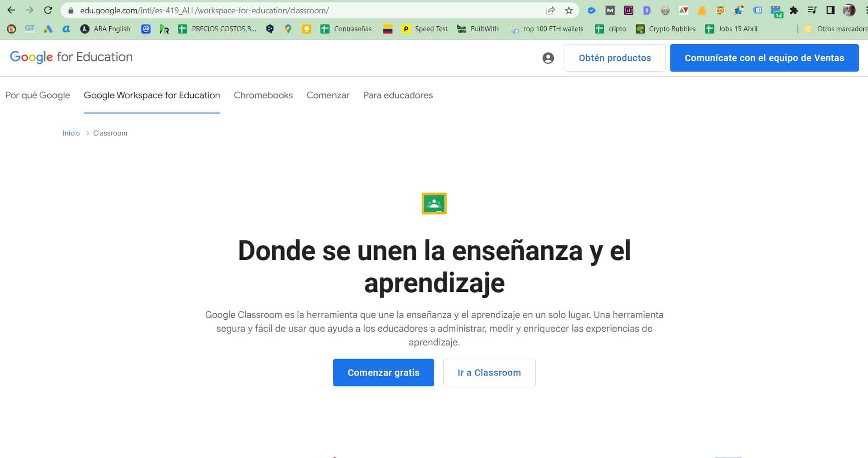Open the Por qué Google menu
This screenshot has height=458, width=868.
tap(38, 95)
